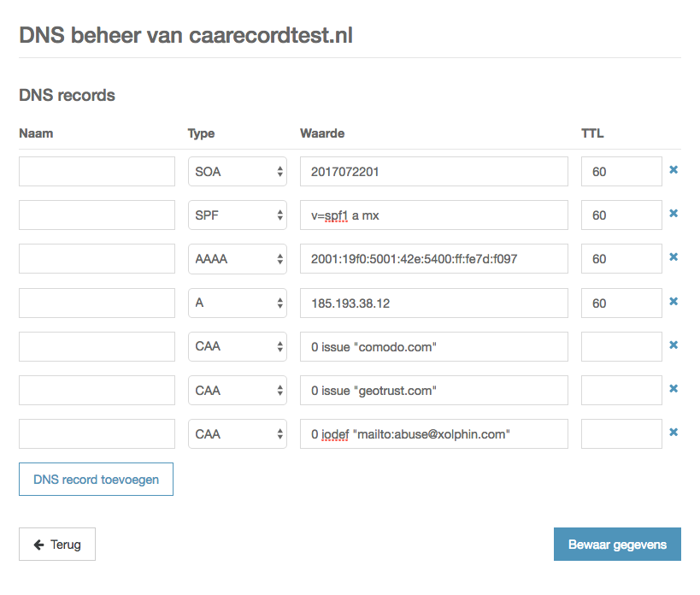Open the last CAA record type selector
The height and width of the screenshot is (595, 700).
point(237,433)
